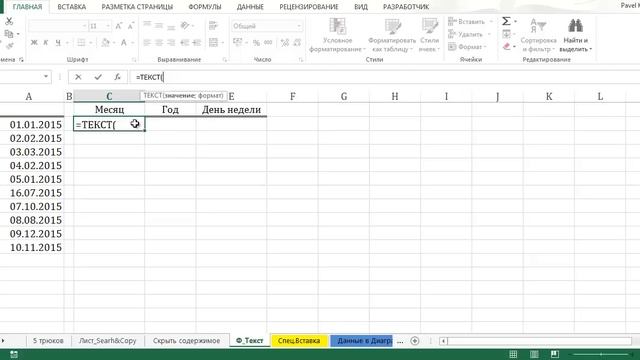Open Условное форматирование menu

pos(337,36)
